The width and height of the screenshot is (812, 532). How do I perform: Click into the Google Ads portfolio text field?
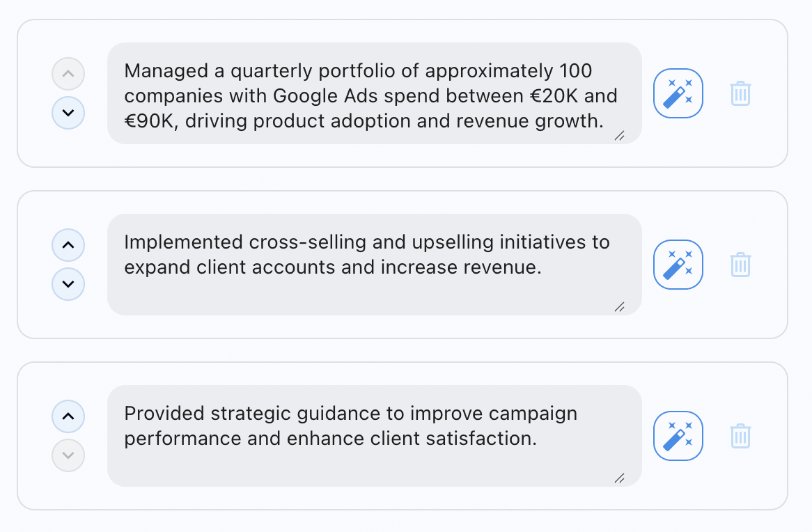click(x=369, y=95)
